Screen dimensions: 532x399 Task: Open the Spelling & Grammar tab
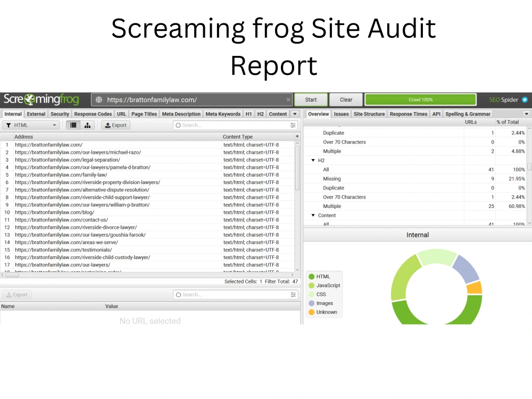(x=468, y=114)
